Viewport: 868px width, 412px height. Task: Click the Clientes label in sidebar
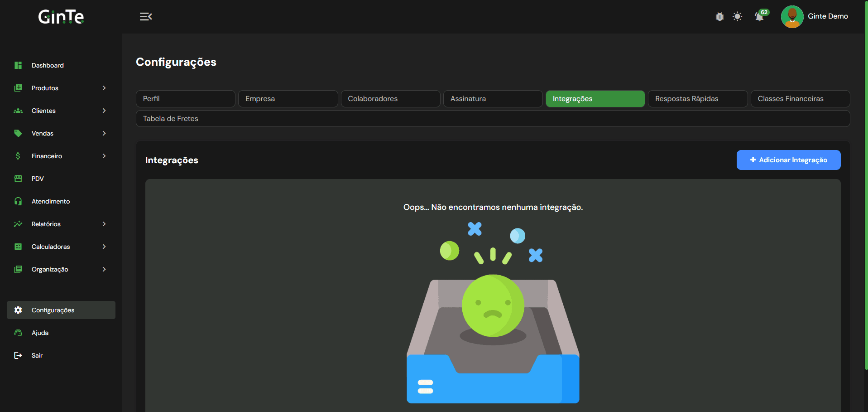(43, 111)
